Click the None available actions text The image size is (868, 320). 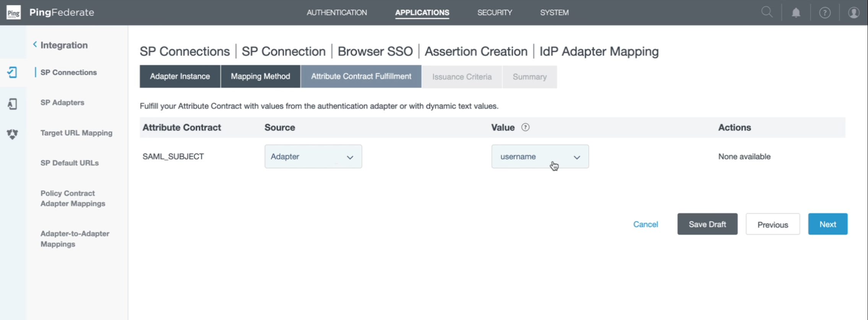[x=744, y=156]
